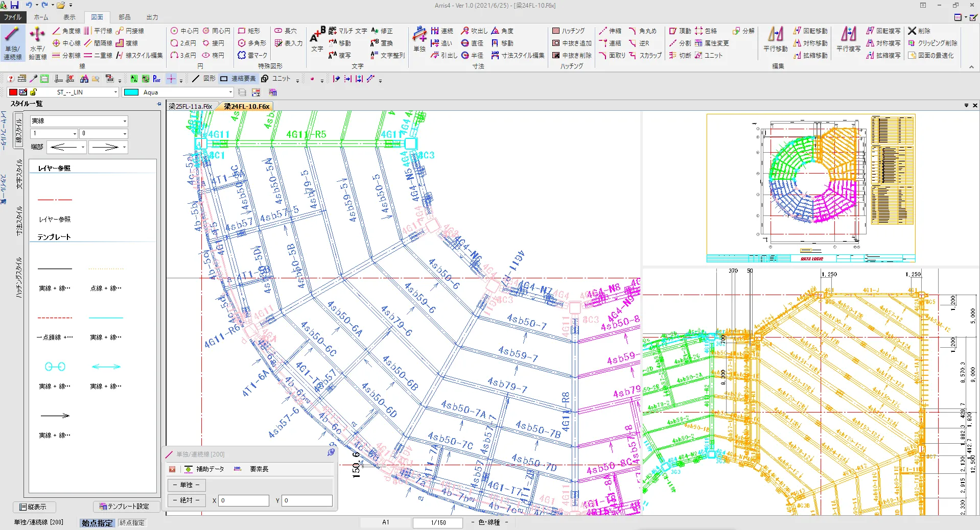Switch to document tab 梁25FL-11a.F6x

pyautogui.click(x=190, y=106)
